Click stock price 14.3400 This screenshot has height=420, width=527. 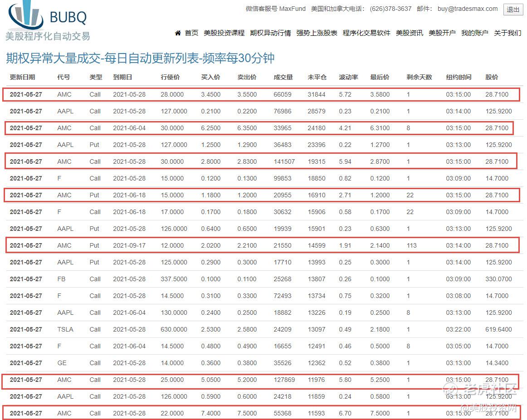pos(497,363)
